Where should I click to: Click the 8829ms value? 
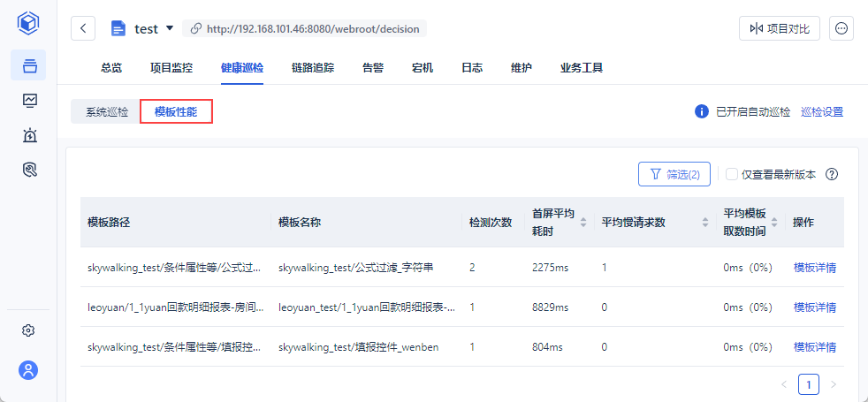point(551,307)
